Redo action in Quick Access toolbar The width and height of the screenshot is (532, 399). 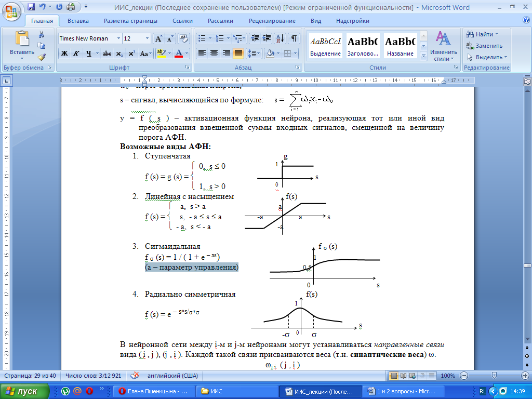59,7
